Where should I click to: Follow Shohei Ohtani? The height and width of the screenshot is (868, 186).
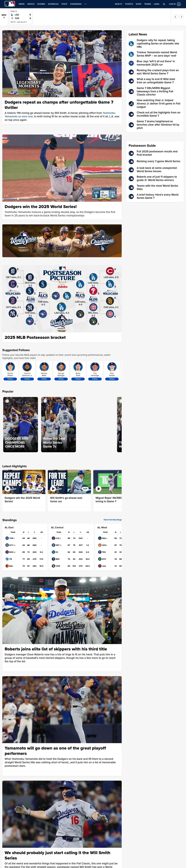(x=10, y=379)
